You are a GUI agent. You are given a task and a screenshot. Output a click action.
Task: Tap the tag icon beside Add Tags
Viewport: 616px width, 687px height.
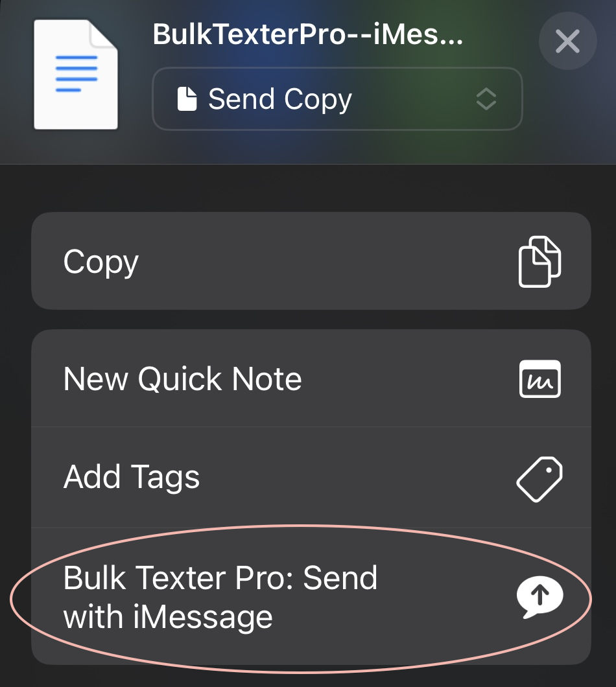pos(539,479)
